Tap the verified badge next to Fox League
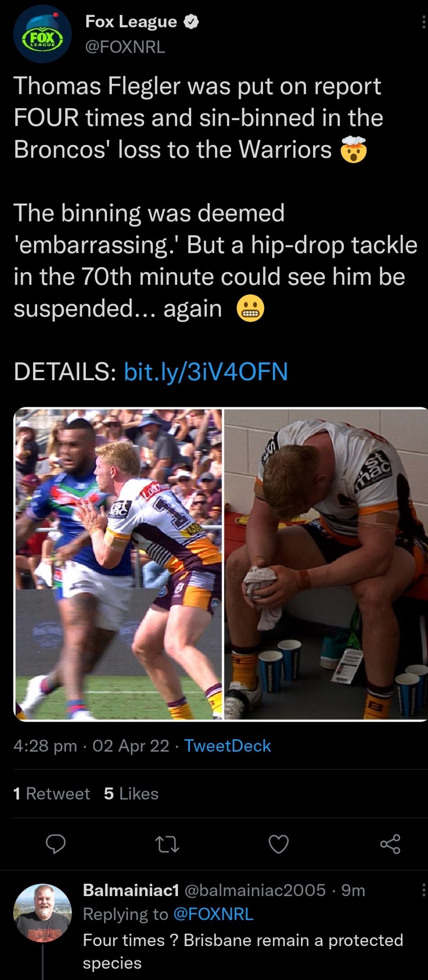Viewport: 428px width, 980px height. pyautogui.click(x=191, y=22)
